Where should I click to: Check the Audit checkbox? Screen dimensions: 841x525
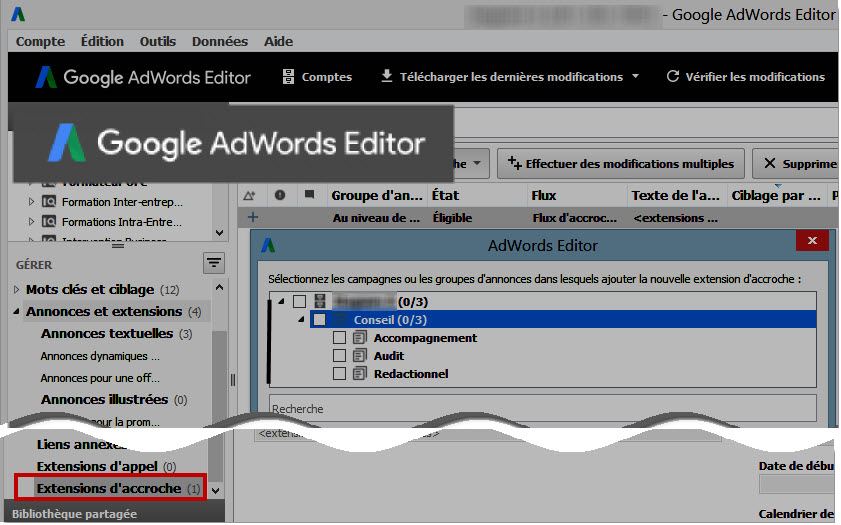pos(339,356)
